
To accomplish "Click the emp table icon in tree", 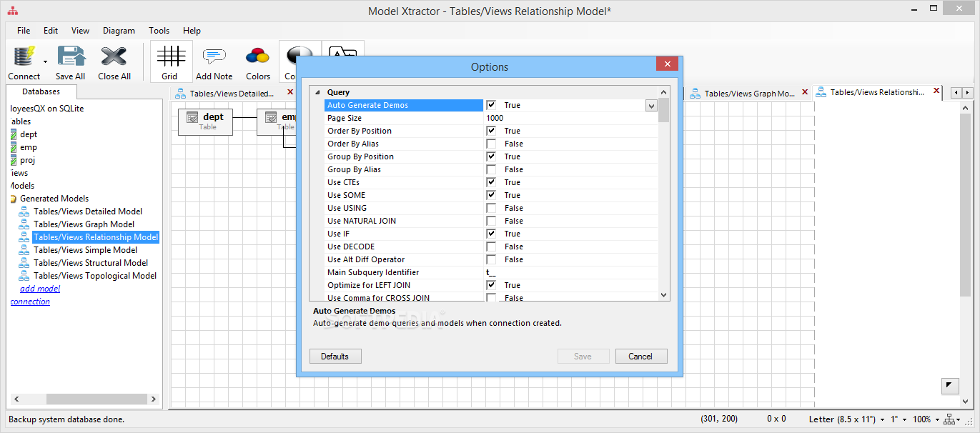I will [14, 147].
